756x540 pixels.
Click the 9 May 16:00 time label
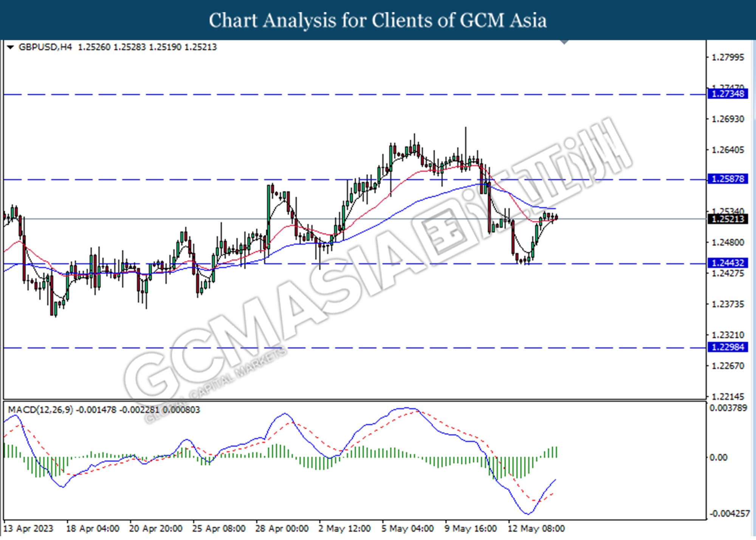tap(471, 529)
